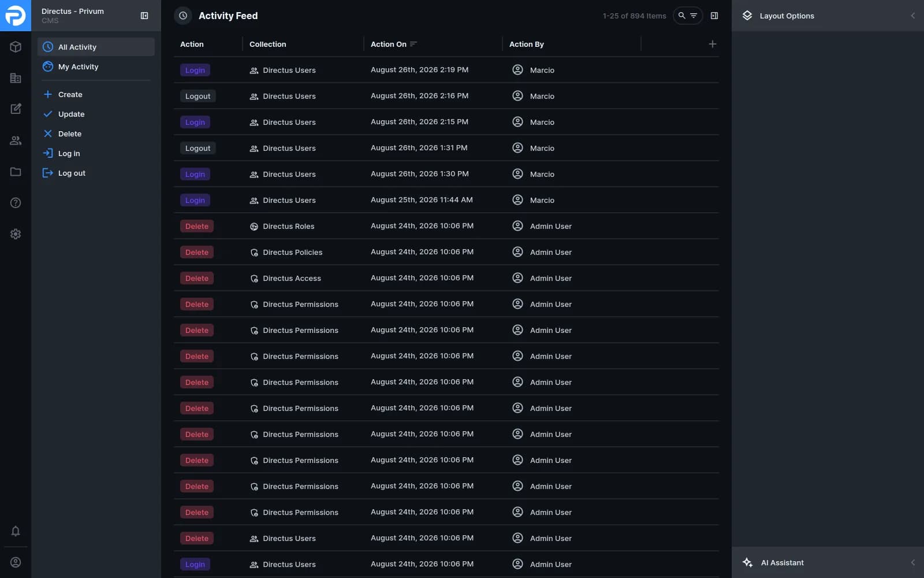
Task: Open the Directus Policies delete entry
Action: point(446,252)
